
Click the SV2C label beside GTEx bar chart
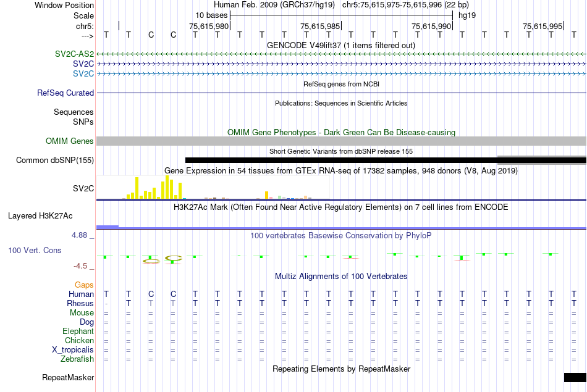83,188
